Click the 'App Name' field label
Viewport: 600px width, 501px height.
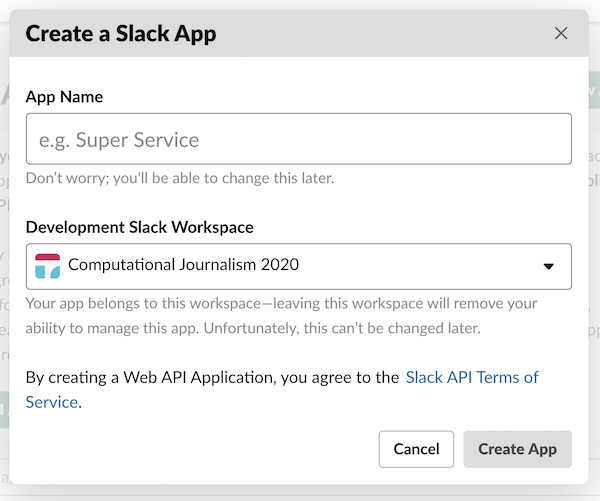64,97
